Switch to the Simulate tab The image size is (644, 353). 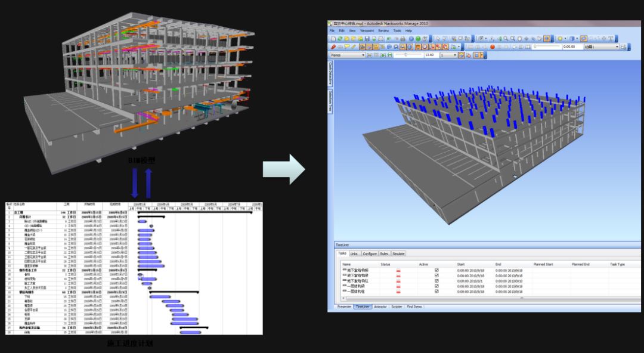(x=398, y=253)
